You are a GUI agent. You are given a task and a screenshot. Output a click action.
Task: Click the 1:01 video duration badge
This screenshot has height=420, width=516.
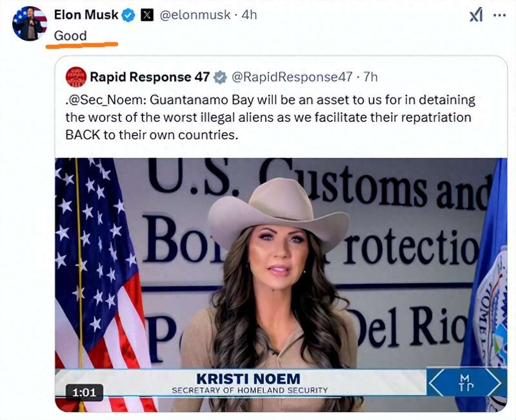[84, 392]
